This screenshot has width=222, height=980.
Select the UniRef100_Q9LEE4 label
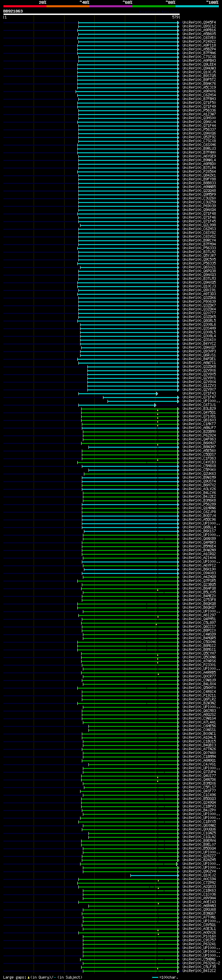point(199,64)
